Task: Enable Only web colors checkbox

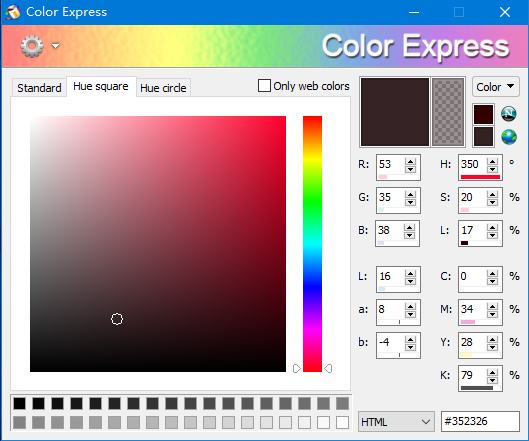Action: click(x=264, y=86)
